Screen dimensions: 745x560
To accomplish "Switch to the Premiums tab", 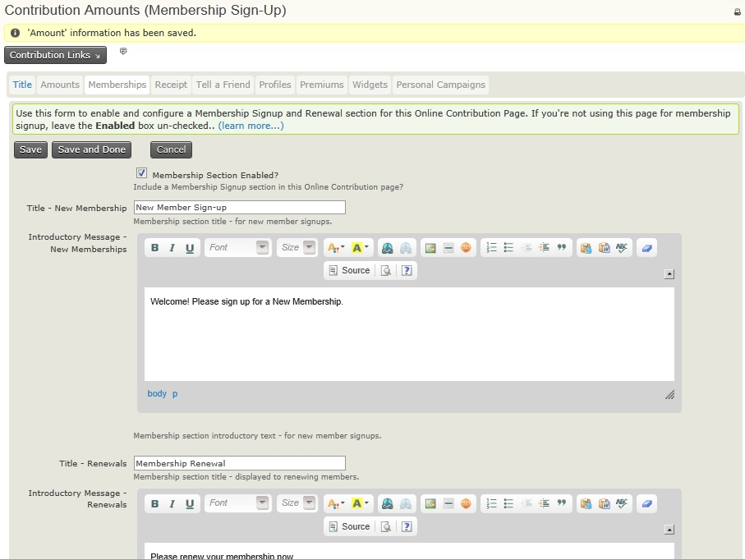I will click(x=321, y=85).
